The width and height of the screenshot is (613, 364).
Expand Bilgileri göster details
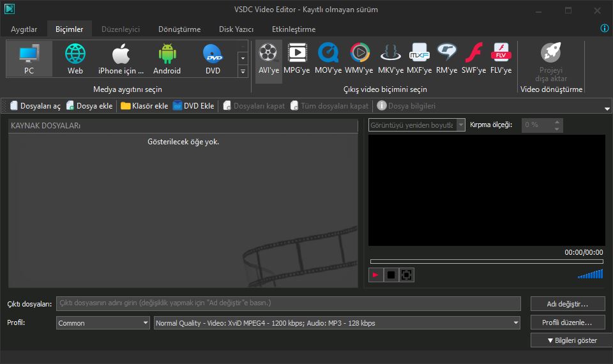tap(572, 340)
